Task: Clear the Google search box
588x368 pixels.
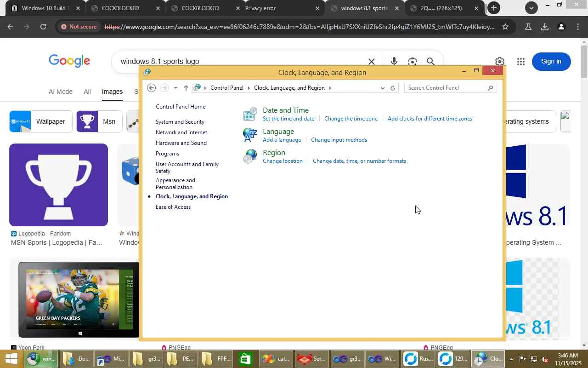Action: click(x=372, y=62)
